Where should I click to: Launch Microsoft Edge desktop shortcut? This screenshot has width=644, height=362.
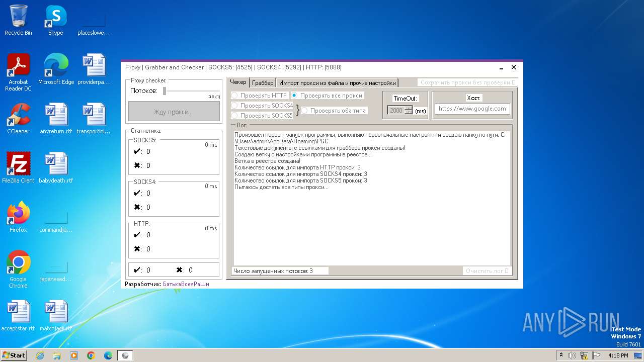(56, 69)
